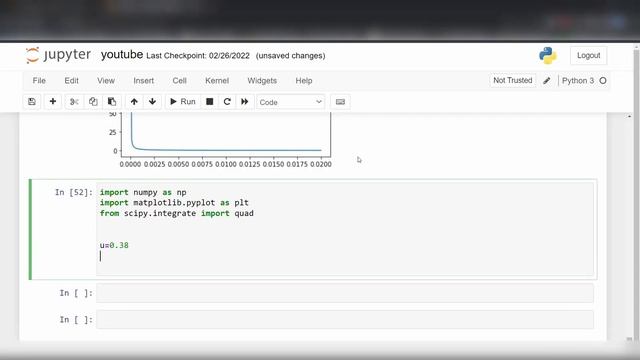Copy selected cells icon

(x=93, y=102)
